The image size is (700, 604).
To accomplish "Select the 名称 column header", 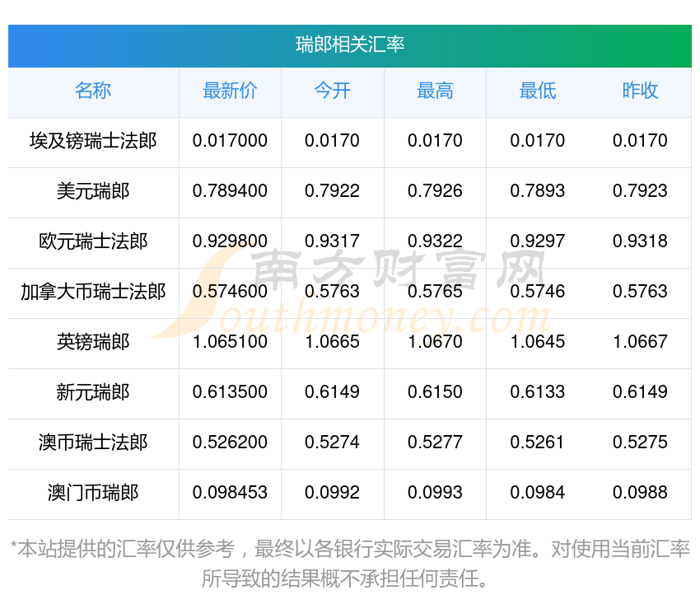I will pos(93,91).
